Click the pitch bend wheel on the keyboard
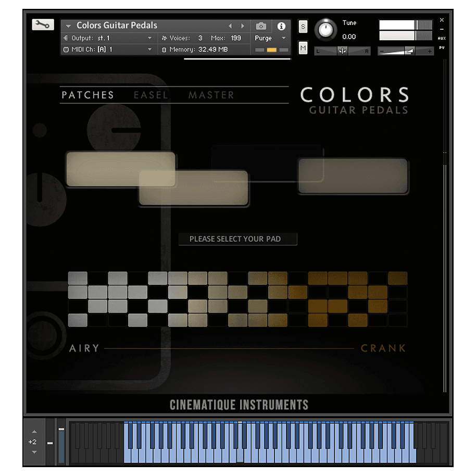This screenshot has height=476, width=476. [50, 442]
